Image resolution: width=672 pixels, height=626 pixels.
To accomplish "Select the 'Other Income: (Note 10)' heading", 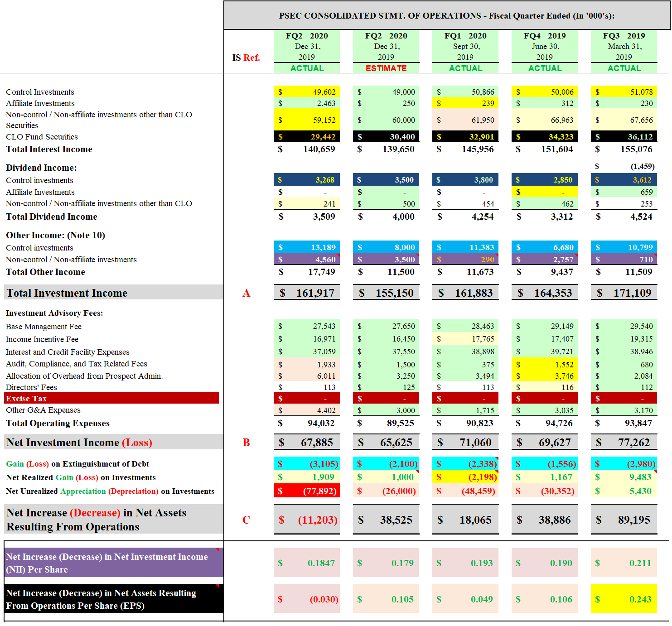I will point(55,235).
